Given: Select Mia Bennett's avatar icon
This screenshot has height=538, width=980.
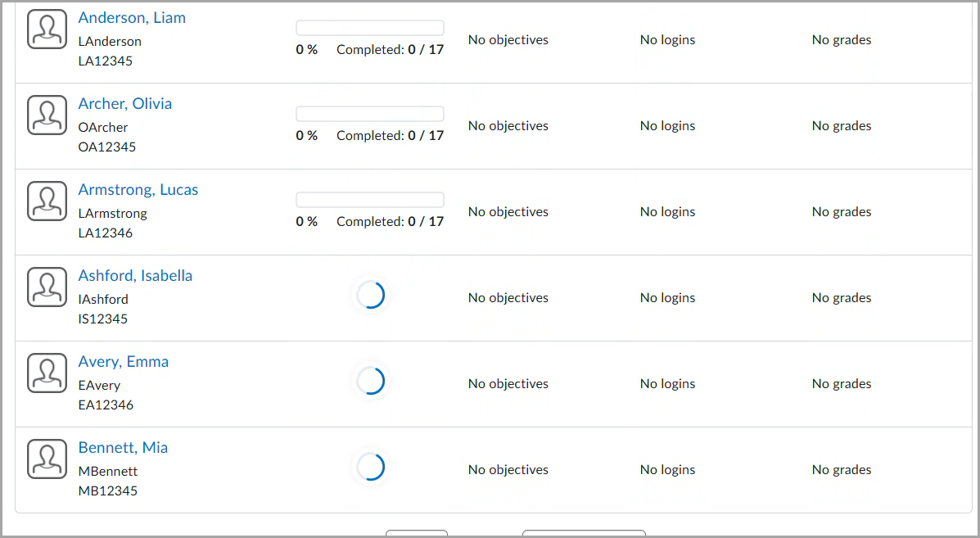Looking at the screenshot, I should pyautogui.click(x=47, y=459).
